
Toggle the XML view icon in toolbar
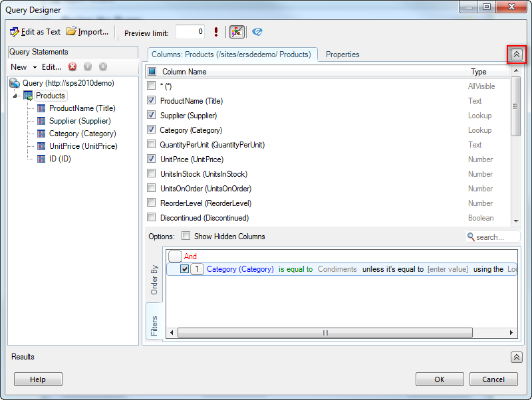pos(237,32)
